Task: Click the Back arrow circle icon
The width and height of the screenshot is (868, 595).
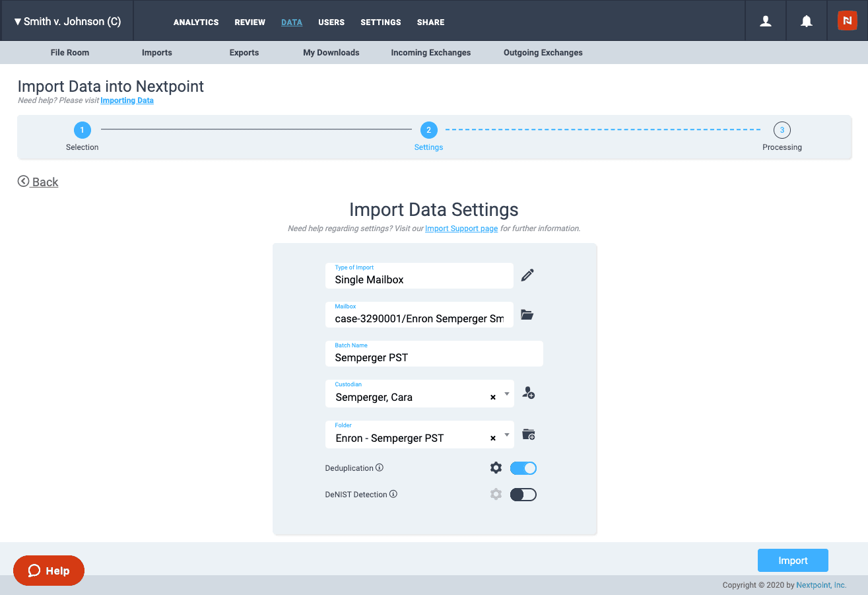Action: tap(23, 181)
